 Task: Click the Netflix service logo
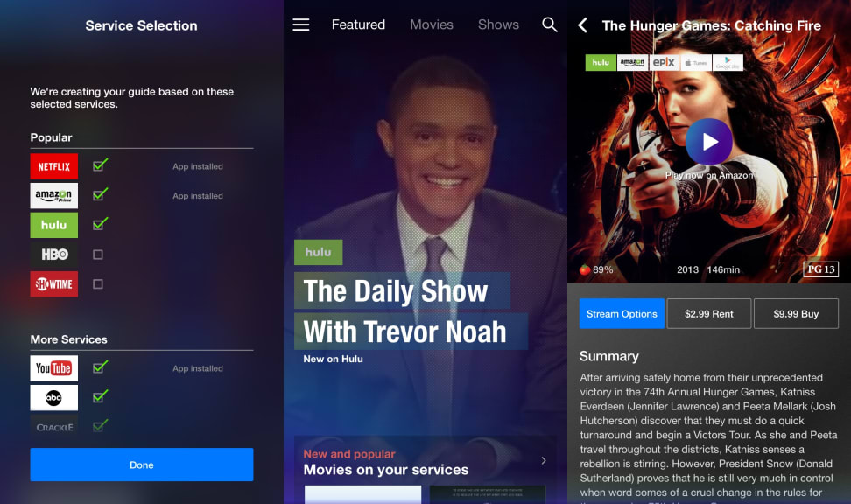(x=53, y=166)
